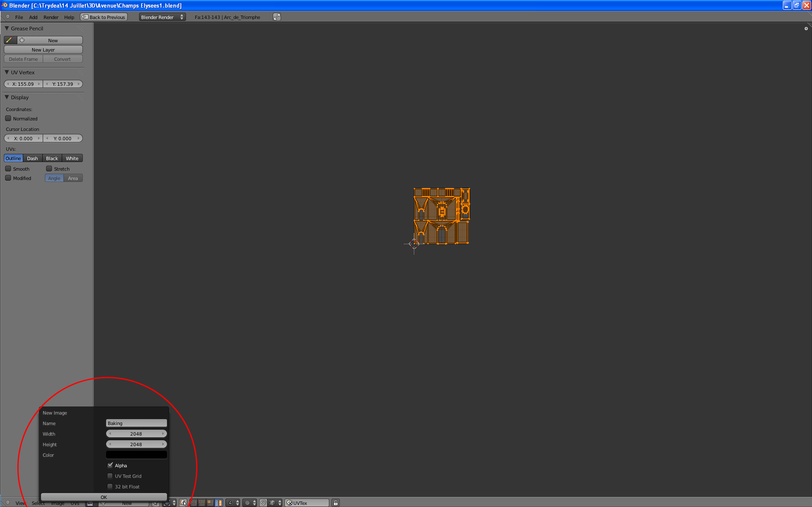812x507 pixels.
Task: Collapse the Display panel
Action: click(x=7, y=97)
